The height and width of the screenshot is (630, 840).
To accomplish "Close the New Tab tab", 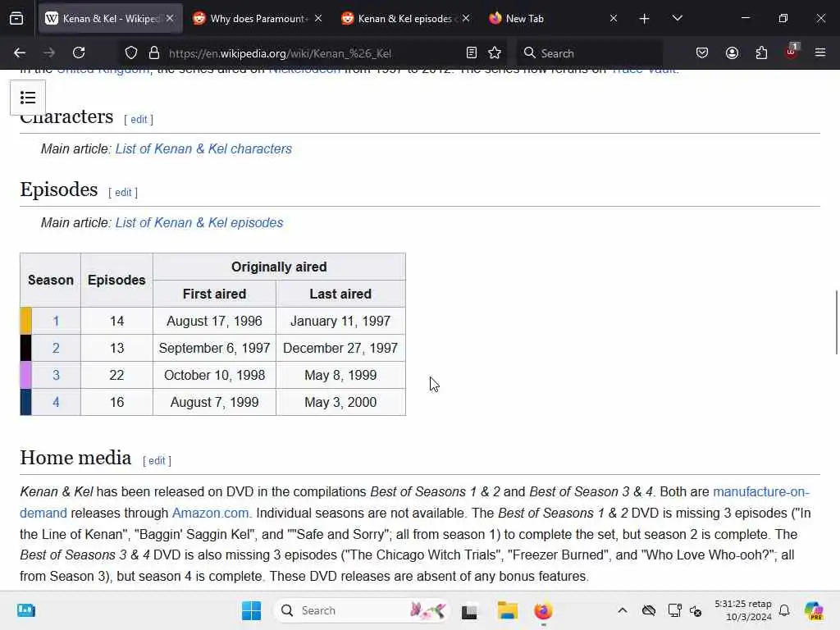I will click(x=614, y=18).
